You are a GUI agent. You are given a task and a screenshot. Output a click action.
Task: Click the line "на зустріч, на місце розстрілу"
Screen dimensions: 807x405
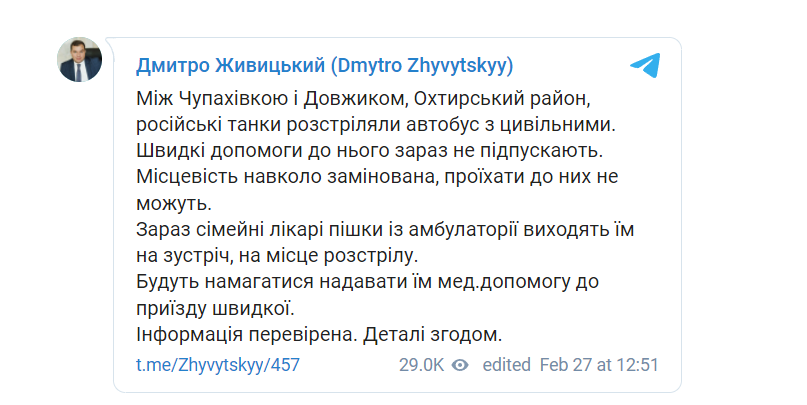277,256
